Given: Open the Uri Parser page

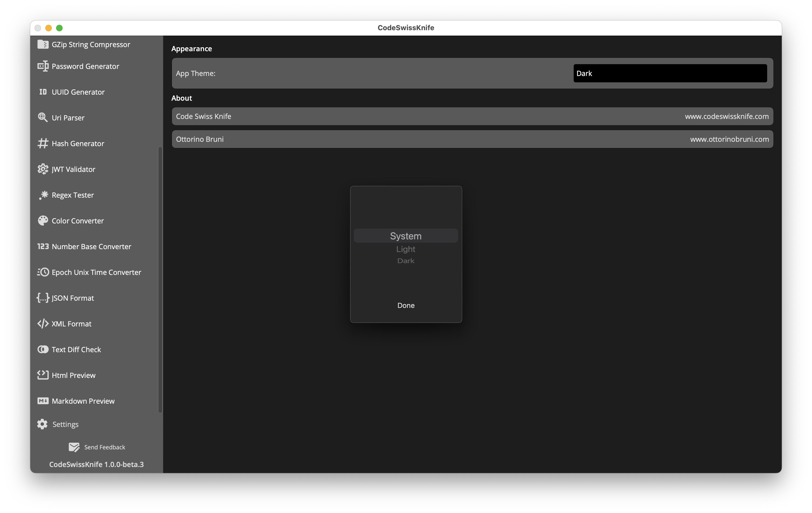Looking at the screenshot, I should 68,118.
